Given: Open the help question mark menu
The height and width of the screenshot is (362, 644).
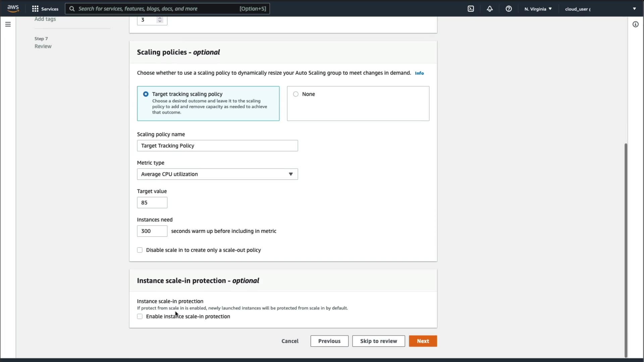Looking at the screenshot, I should pyautogui.click(x=508, y=9).
